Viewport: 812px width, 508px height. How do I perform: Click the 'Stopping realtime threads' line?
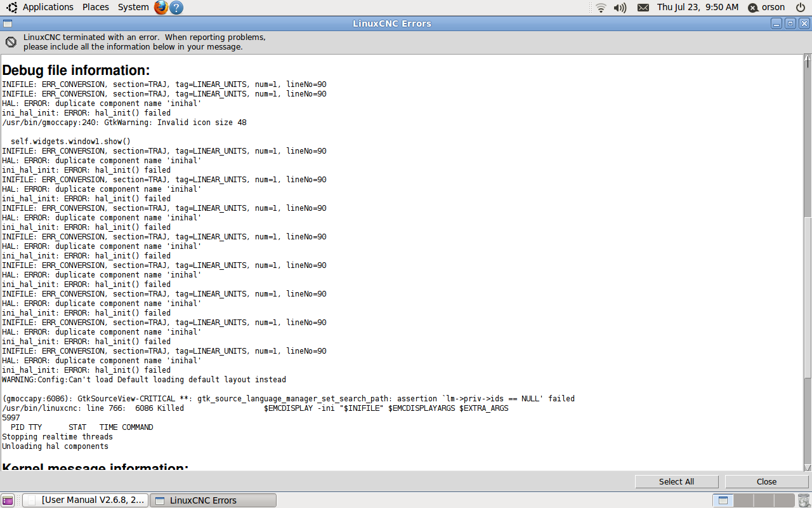[57, 437]
